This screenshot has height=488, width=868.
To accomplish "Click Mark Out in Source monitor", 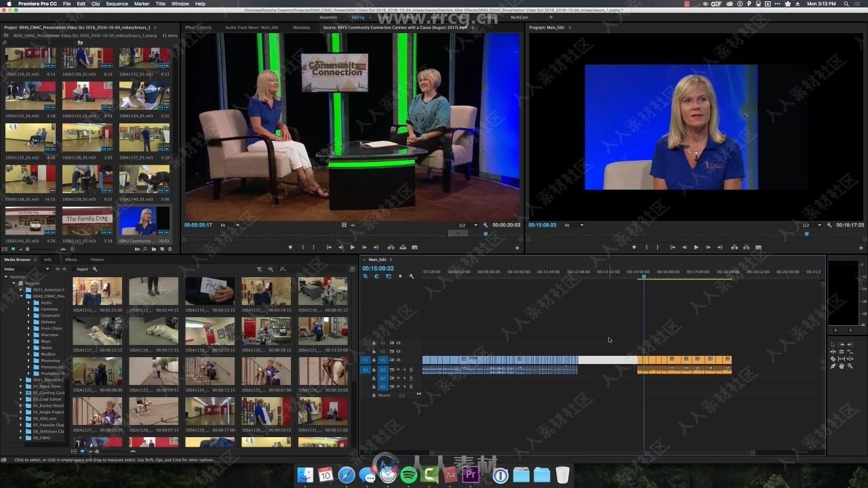I will coord(313,247).
